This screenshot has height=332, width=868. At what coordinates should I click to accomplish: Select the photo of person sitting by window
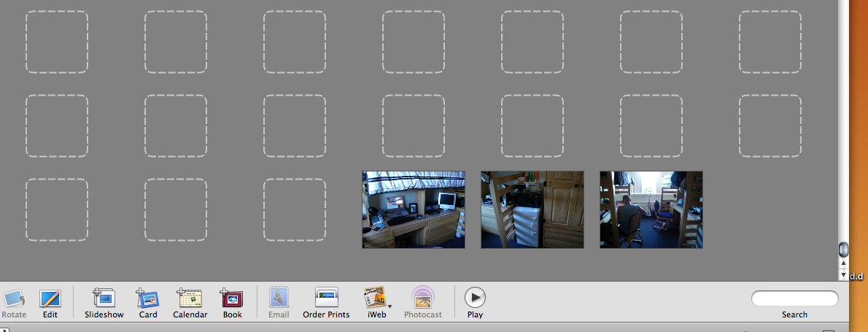[651, 209]
